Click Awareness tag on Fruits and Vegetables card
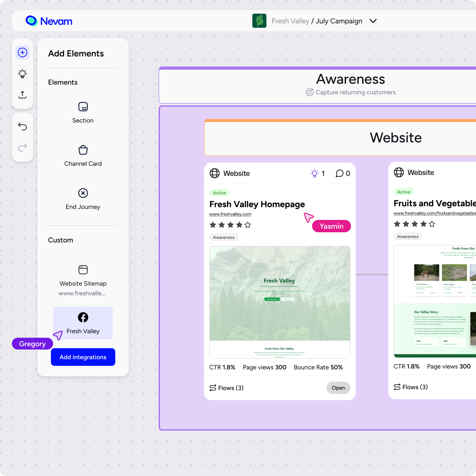 [x=408, y=237]
